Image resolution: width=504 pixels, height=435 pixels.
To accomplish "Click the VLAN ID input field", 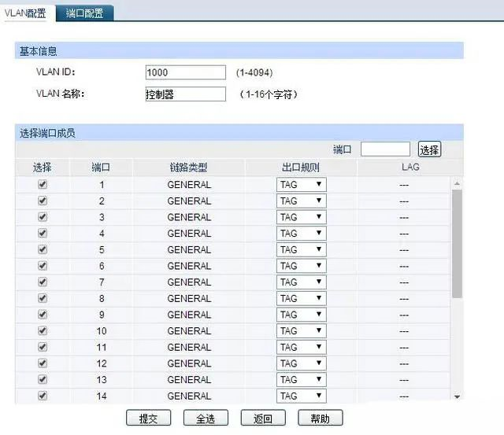I will [x=185, y=72].
